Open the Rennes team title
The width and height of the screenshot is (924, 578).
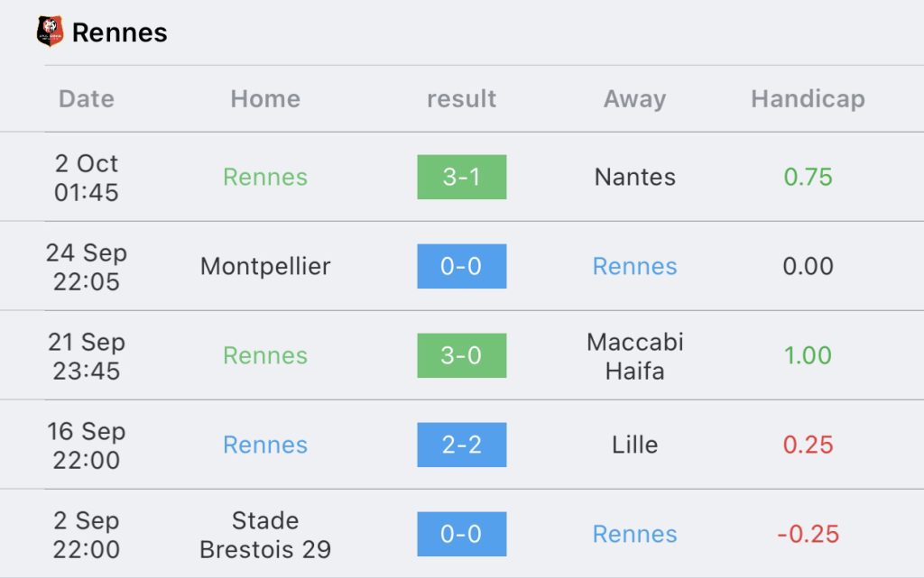click(120, 32)
